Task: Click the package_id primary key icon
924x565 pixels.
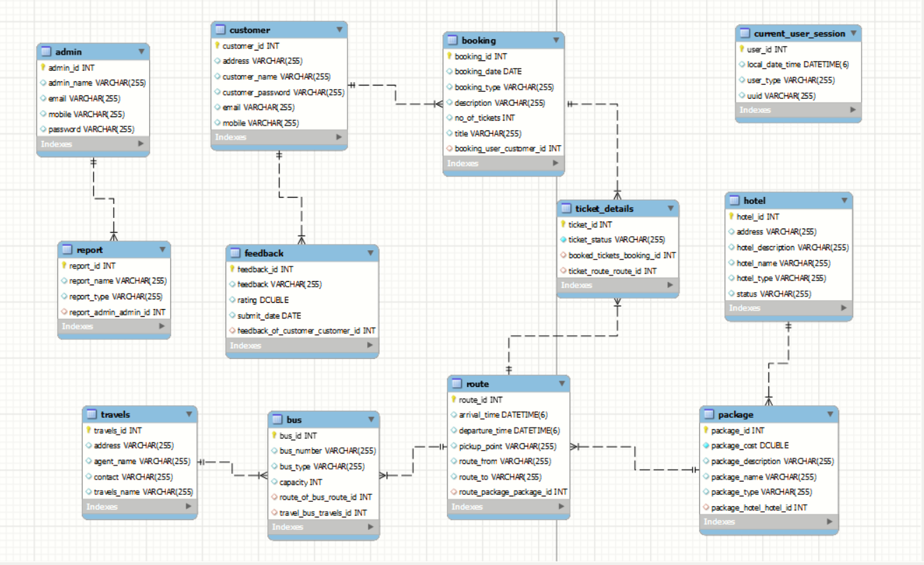Action: pos(706,430)
